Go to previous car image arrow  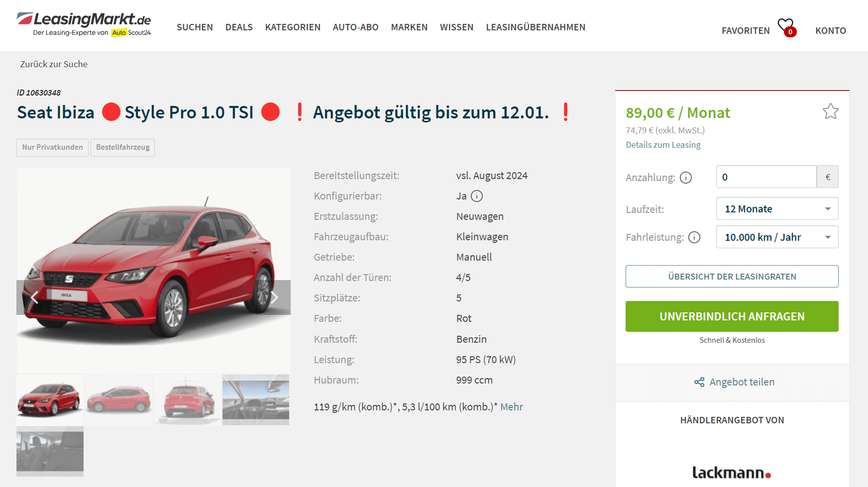(x=34, y=297)
